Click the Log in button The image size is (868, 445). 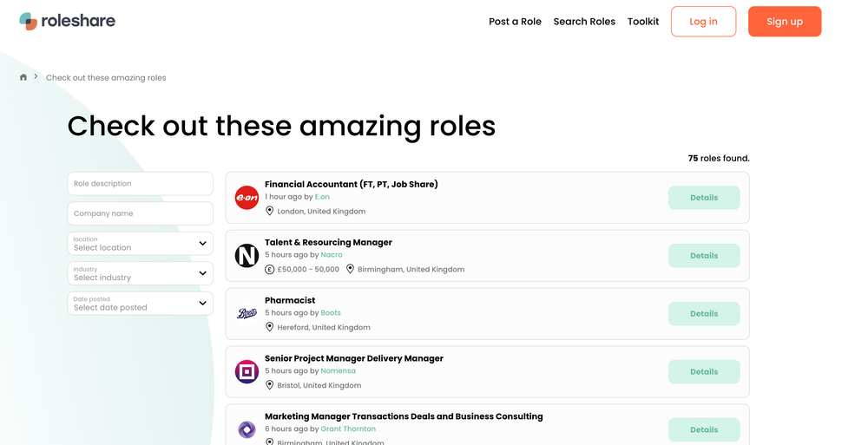(x=704, y=22)
